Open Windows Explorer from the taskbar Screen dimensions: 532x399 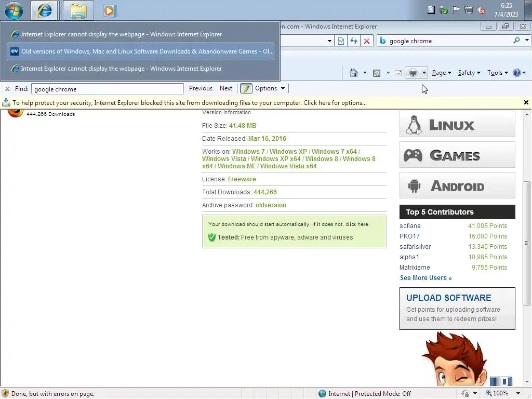click(x=78, y=10)
